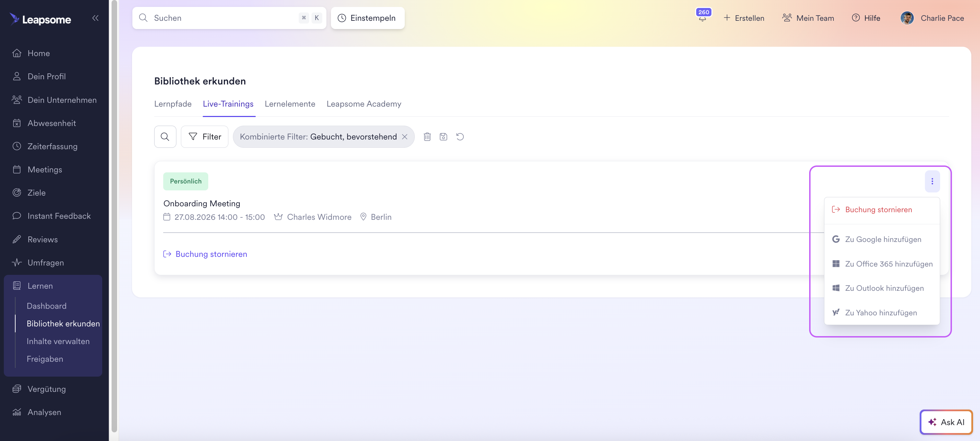Delete the filter with the trash icon
The width and height of the screenshot is (980, 441).
427,137
